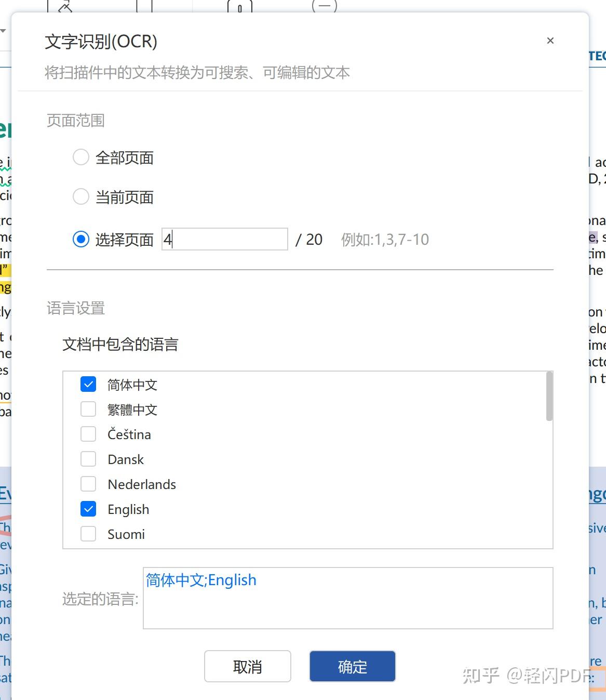606x700 pixels.
Task: Disable the English language checkbox
Action: 88,509
